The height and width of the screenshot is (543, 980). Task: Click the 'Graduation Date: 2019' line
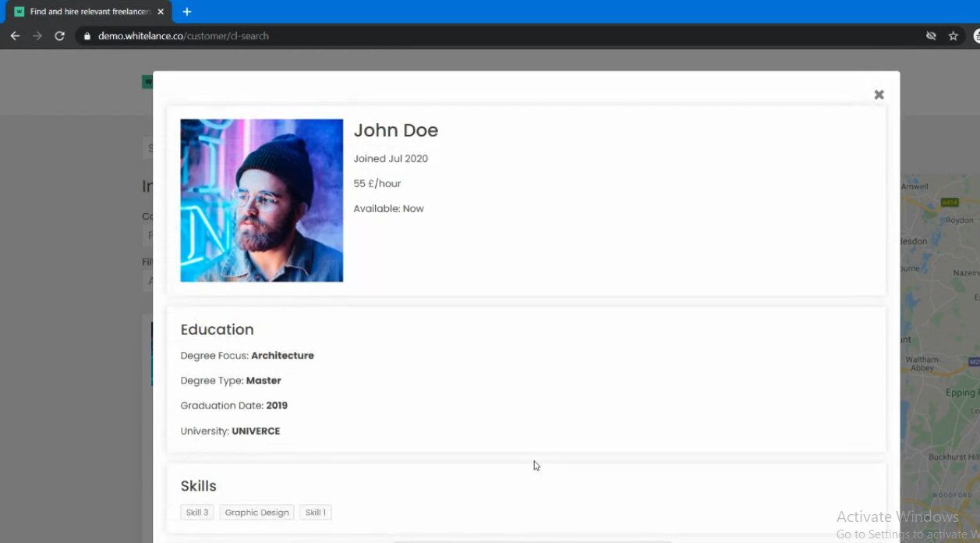coord(234,406)
